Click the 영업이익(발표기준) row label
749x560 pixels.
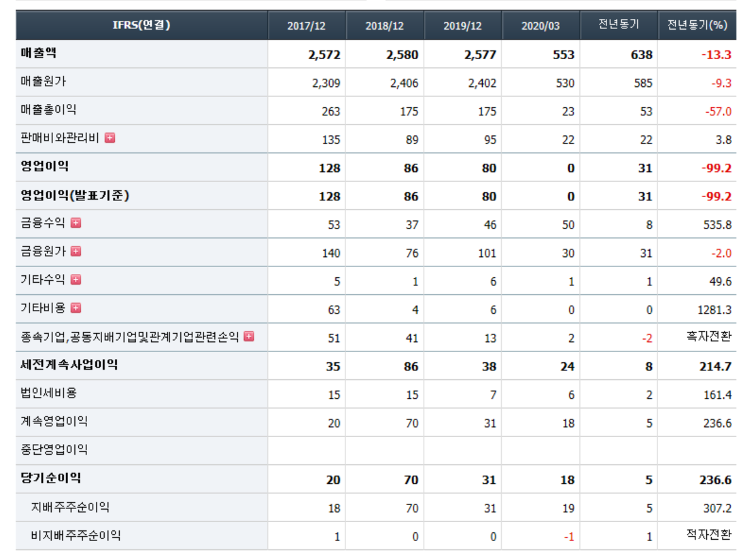point(74,195)
